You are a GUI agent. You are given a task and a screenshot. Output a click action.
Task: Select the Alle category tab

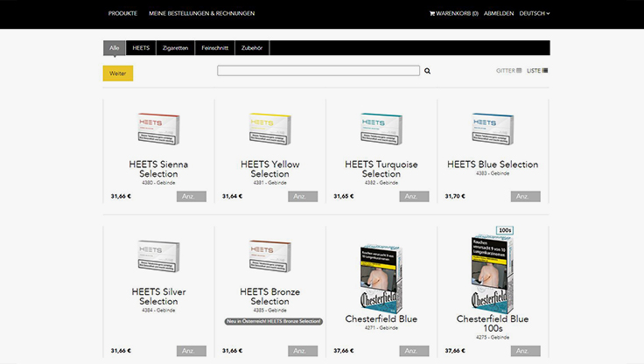(x=114, y=48)
